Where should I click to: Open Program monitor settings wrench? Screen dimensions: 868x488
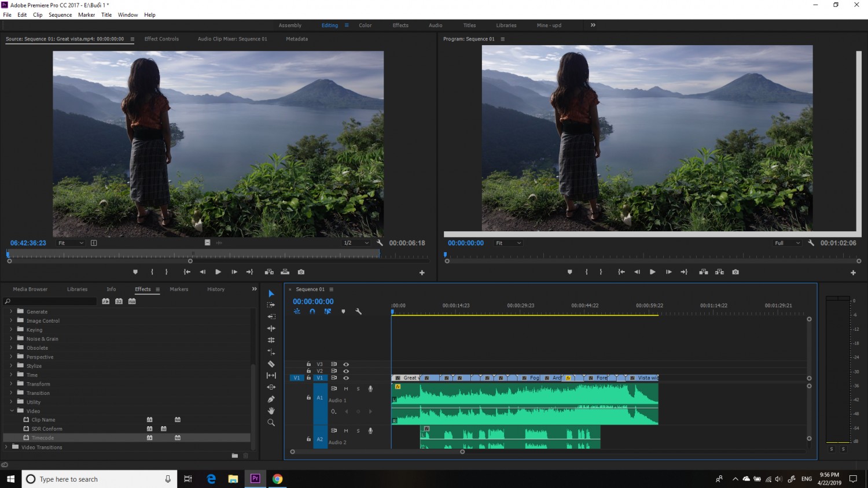(x=811, y=243)
